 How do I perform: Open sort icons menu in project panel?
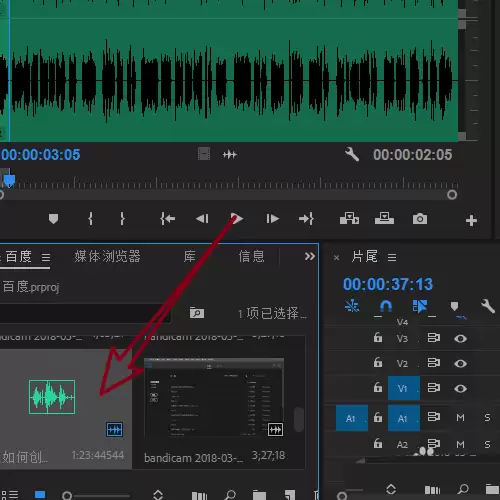click(x=158, y=495)
